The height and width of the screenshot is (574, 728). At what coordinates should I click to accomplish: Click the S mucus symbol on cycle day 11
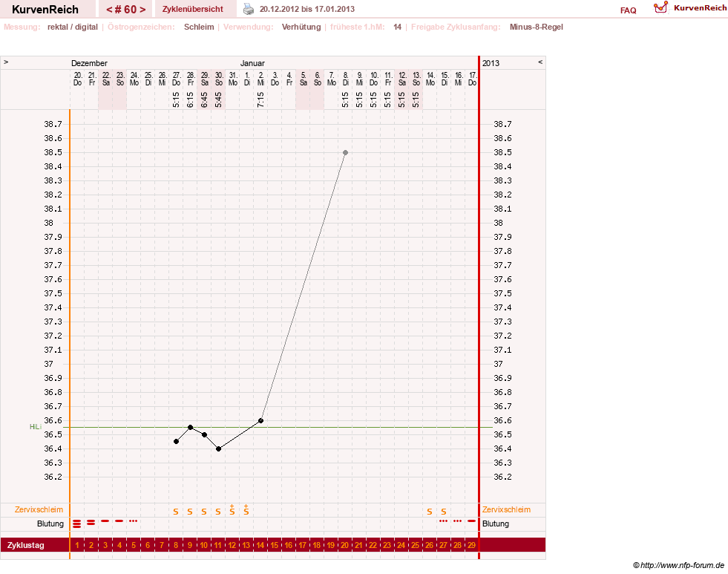pos(218,512)
